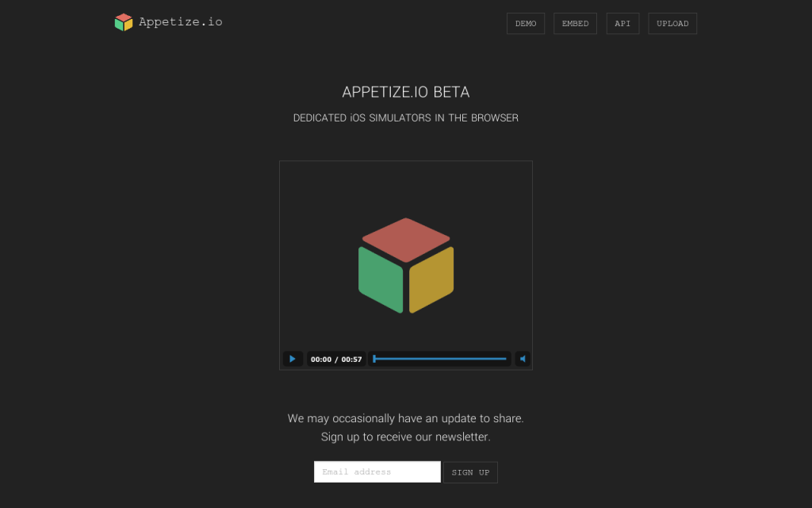The image size is (812, 508).
Task: Mute the video with speaker icon
Action: point(523,359)
